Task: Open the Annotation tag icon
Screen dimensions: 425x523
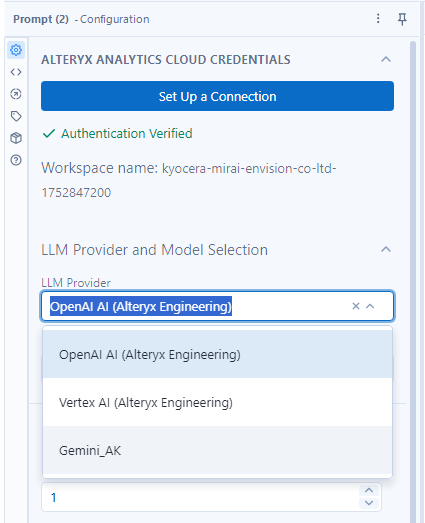Action: pyautogui.click(x=16, y=116)
